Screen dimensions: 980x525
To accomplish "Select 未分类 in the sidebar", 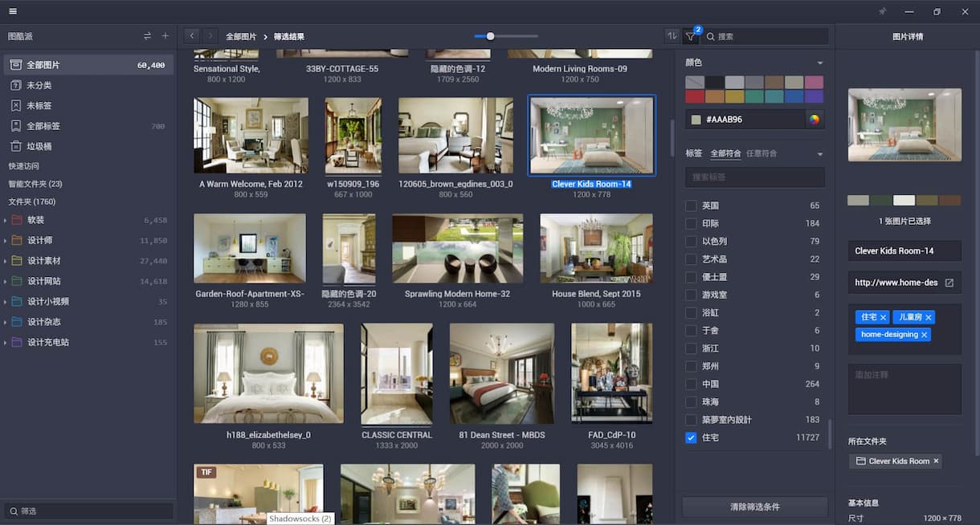I will [39, 85].
